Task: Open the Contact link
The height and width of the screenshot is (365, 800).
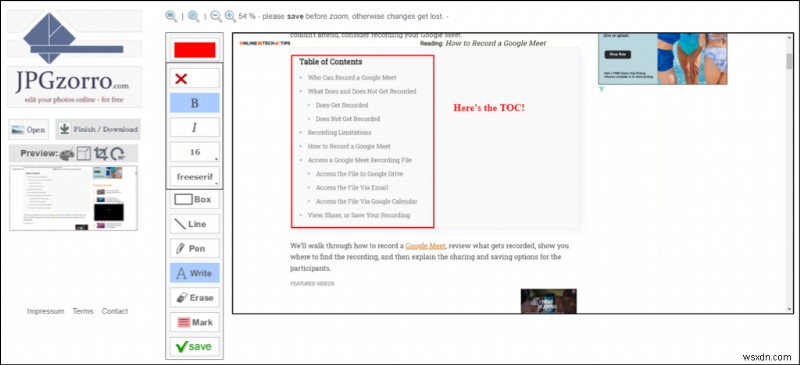Action: tap(114, 311)
